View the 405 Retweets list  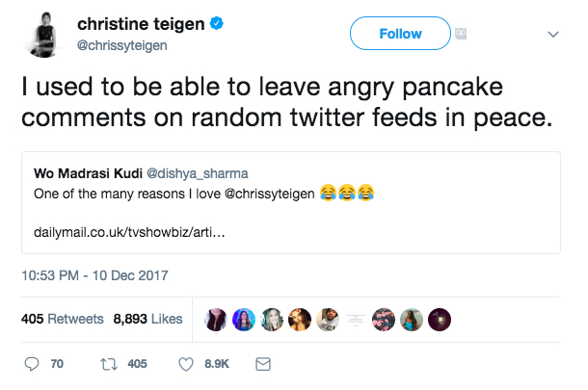62,318
